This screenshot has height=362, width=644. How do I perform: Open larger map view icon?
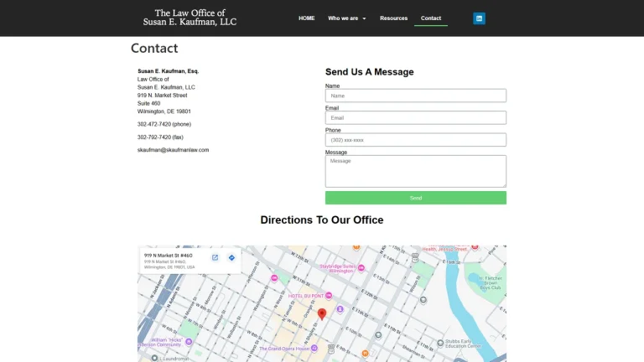click(x=215, y=258)
